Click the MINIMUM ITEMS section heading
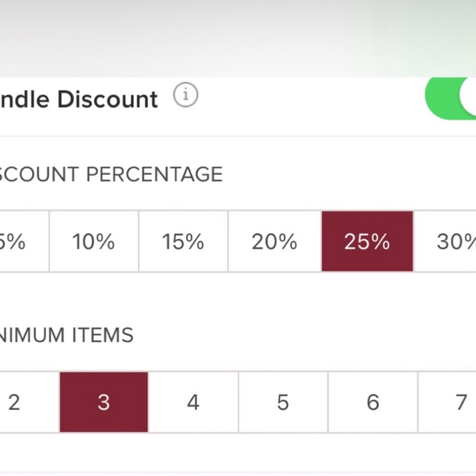 point(67,335)
